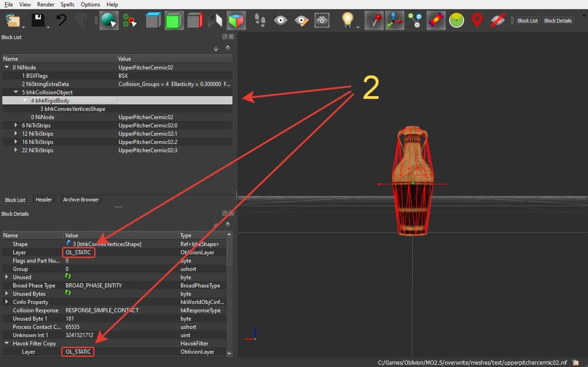
Task: Click the Block Details toolbar button
Action: pyautogui.click(x=558, y=21)
